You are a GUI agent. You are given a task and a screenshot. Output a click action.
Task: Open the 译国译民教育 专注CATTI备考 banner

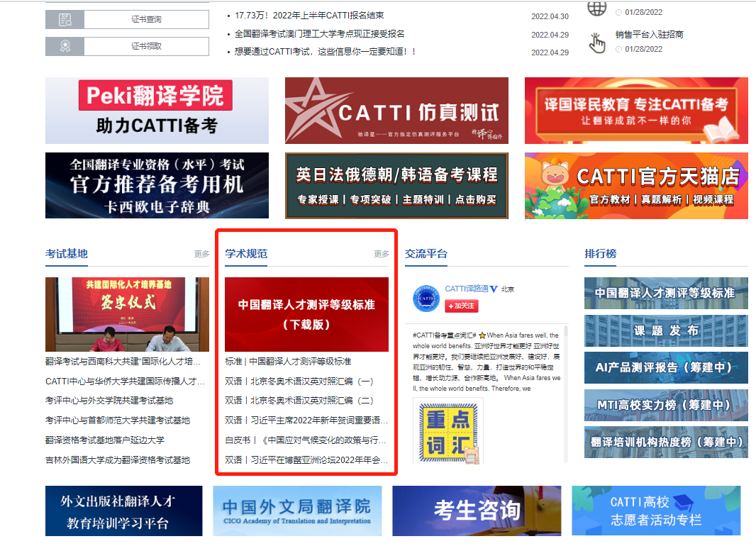(636, 111)
